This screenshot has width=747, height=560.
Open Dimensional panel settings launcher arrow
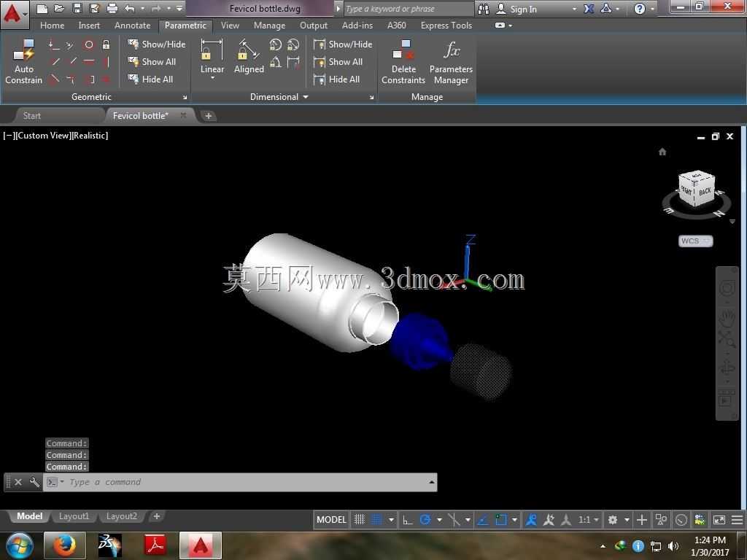coord(371,97)
